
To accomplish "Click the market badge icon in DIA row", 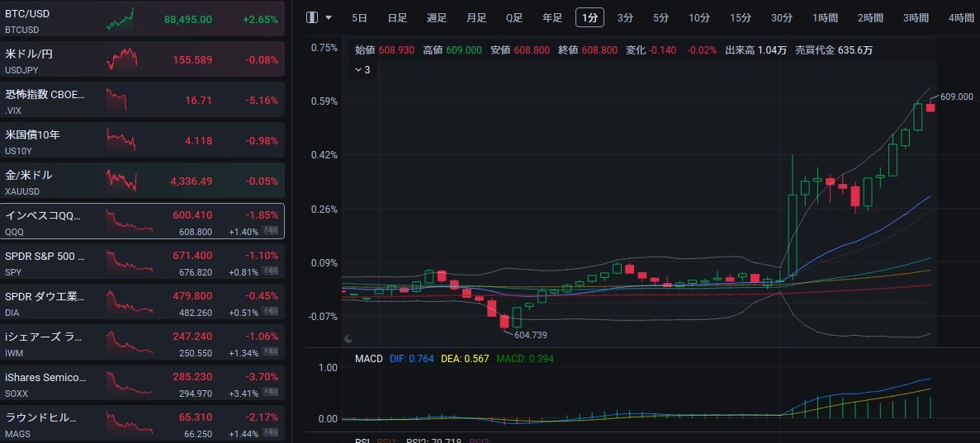I will [x=271, y=312].
